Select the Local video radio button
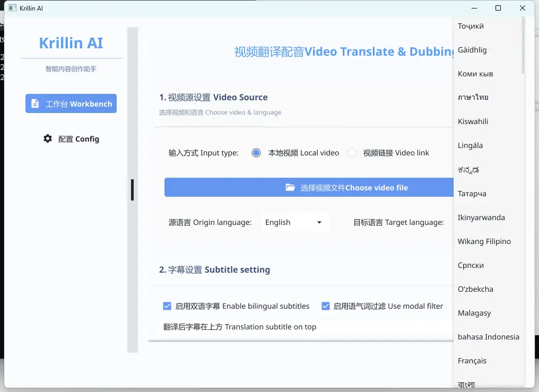 [x=256, y=153]
